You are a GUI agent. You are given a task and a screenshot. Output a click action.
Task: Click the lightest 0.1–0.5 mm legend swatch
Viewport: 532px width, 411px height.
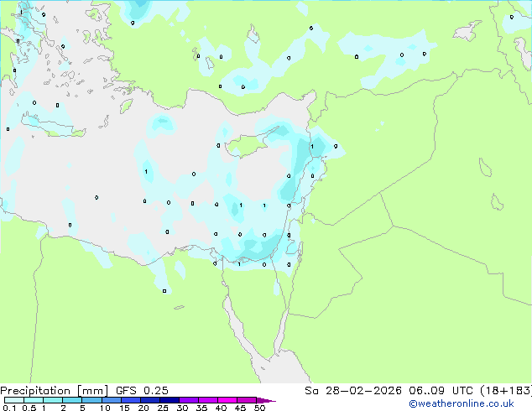point(14,400)
